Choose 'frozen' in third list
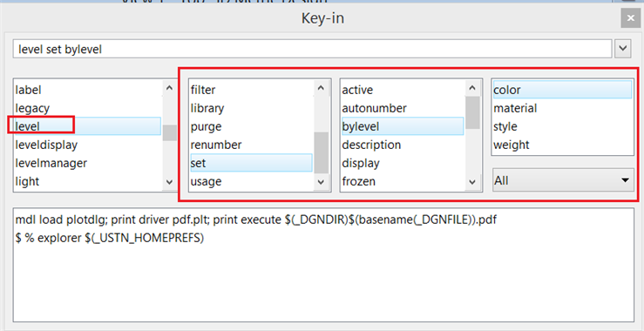Image resolution: width=644 pixels, height=331 pixels. tap(403, 181)
